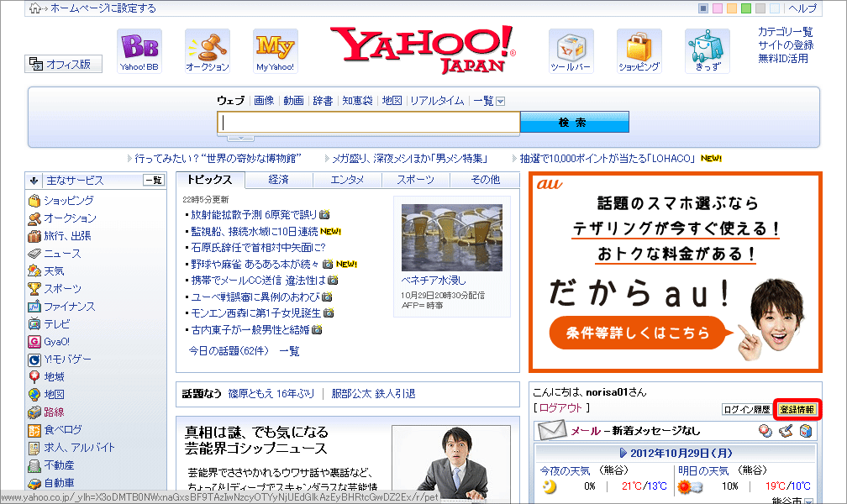Open the ツールバー icon
The height and width of the screenshot is (504, 847).
tap(571, 50)
